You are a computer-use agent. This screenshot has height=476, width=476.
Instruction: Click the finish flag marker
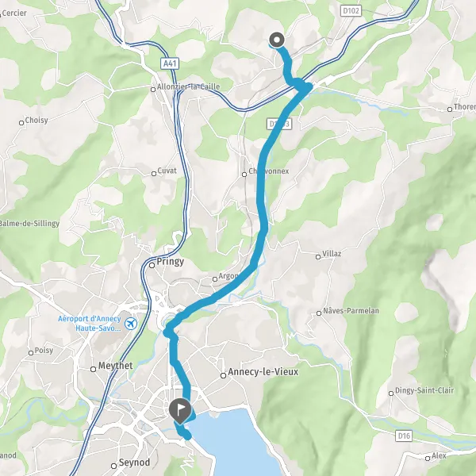coord(180,411)
